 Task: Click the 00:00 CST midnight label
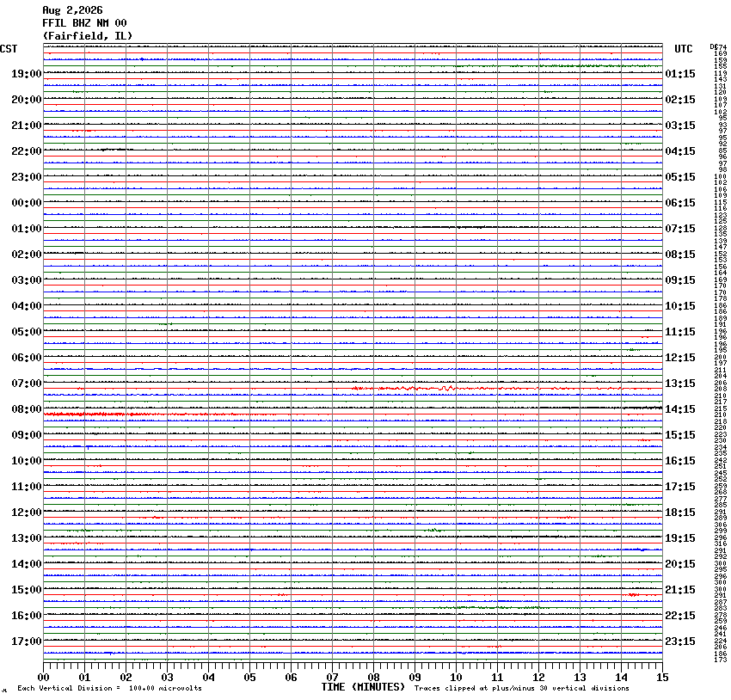pyautogui.click(x=27, y=203)
